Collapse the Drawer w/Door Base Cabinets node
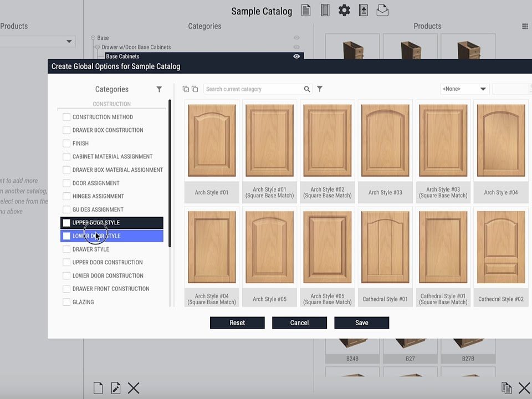Screen dimensions: 532x399 pyautogui.click(x=98, y=47)
